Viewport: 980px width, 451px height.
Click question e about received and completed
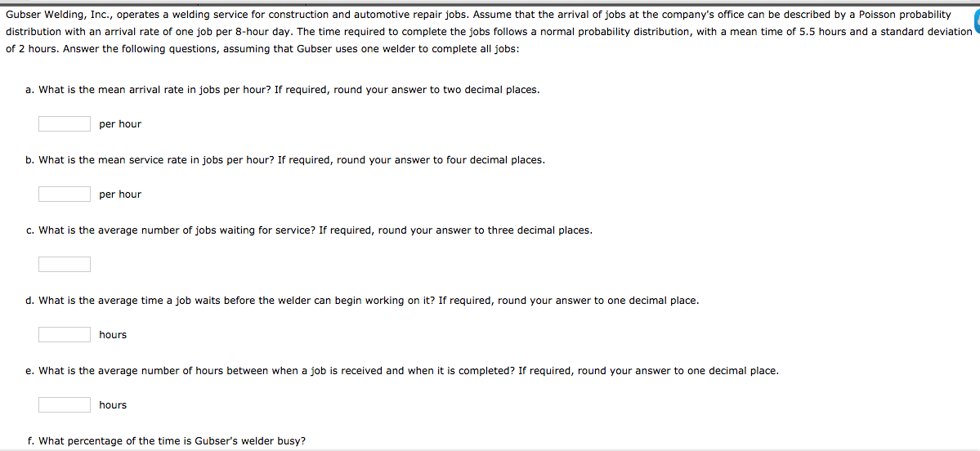402,371
